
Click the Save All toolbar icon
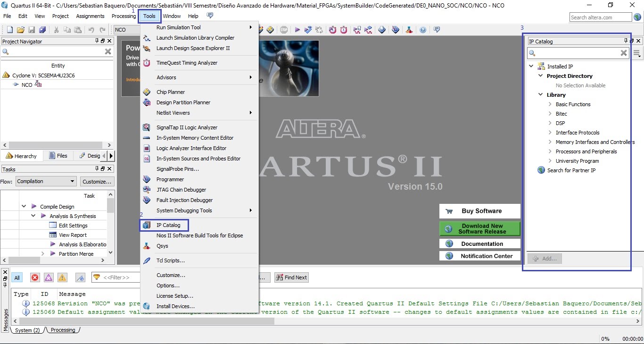coord(43,30)
